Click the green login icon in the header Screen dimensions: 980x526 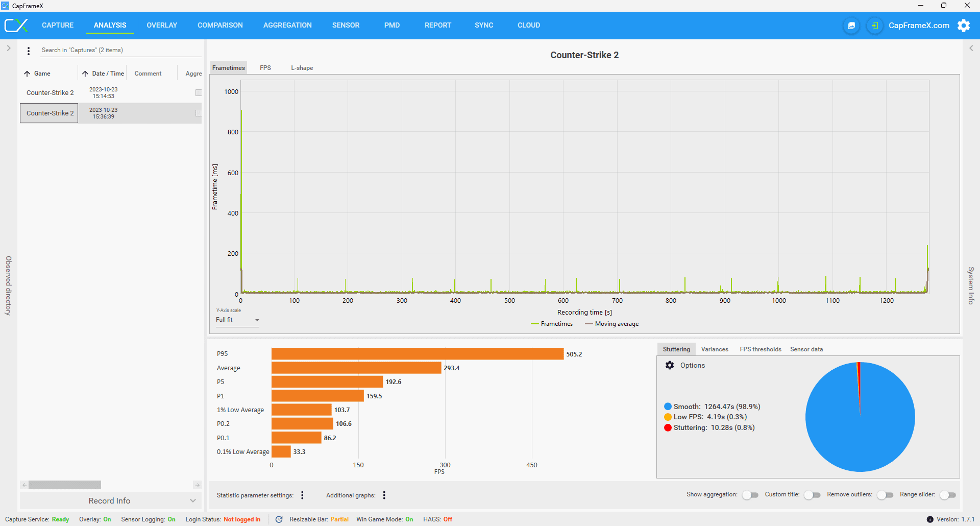tap(875, 26)
